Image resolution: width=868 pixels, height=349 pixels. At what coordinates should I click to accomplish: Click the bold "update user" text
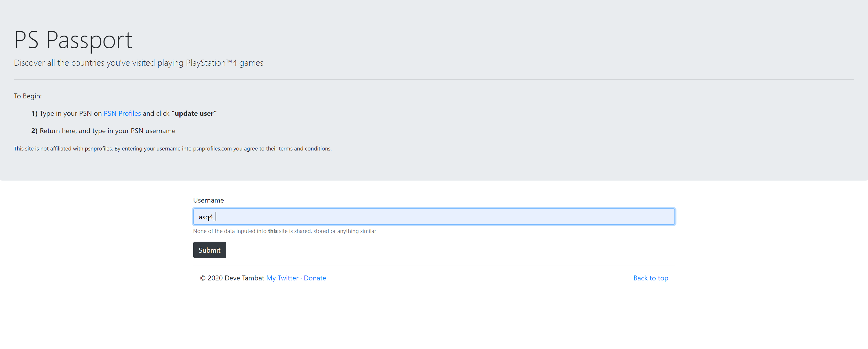194,113
